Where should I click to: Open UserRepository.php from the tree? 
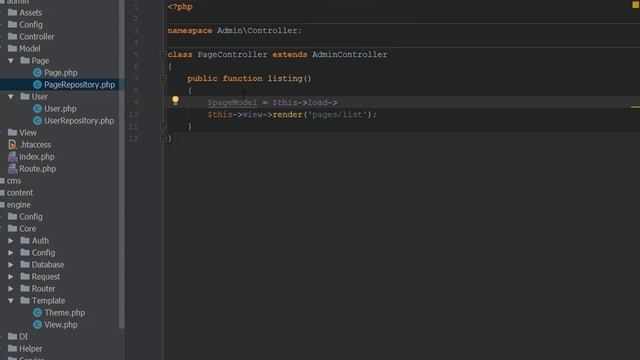[79, 121]
